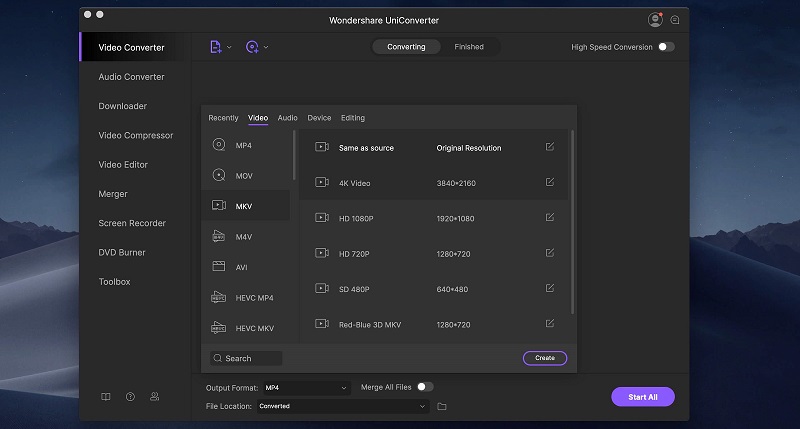Image resolution: width=800 pixels, height=429 pixels.
Task: Select the MOV format icon
Action: pyautogui.click(x=219, y=175)
